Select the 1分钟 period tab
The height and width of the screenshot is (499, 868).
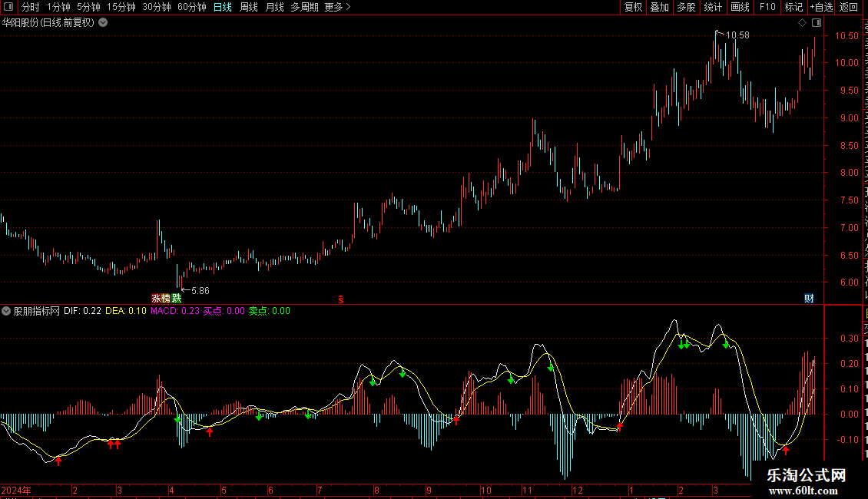pyautogui.click(x=58, y=7)
